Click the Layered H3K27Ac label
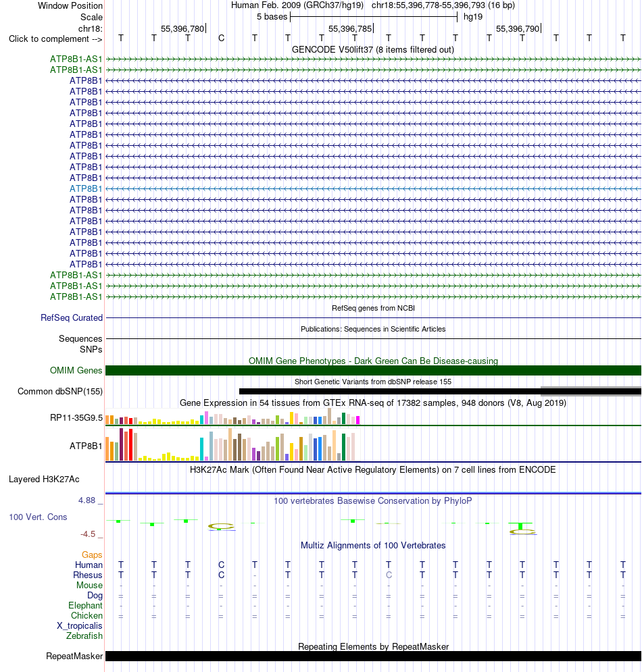This screenshot has height=672, width=642. pos(44,479)
